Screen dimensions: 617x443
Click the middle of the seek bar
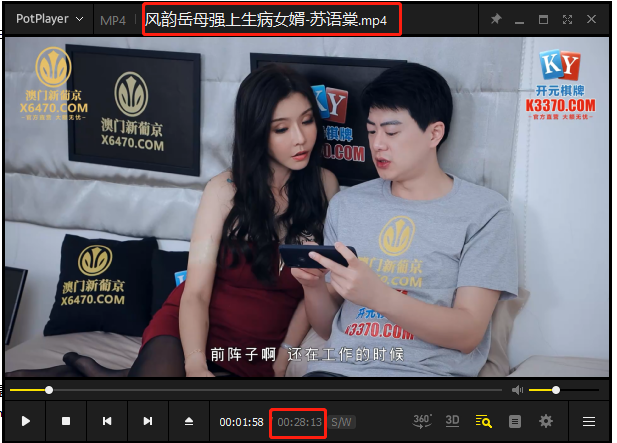pos(256,390)
